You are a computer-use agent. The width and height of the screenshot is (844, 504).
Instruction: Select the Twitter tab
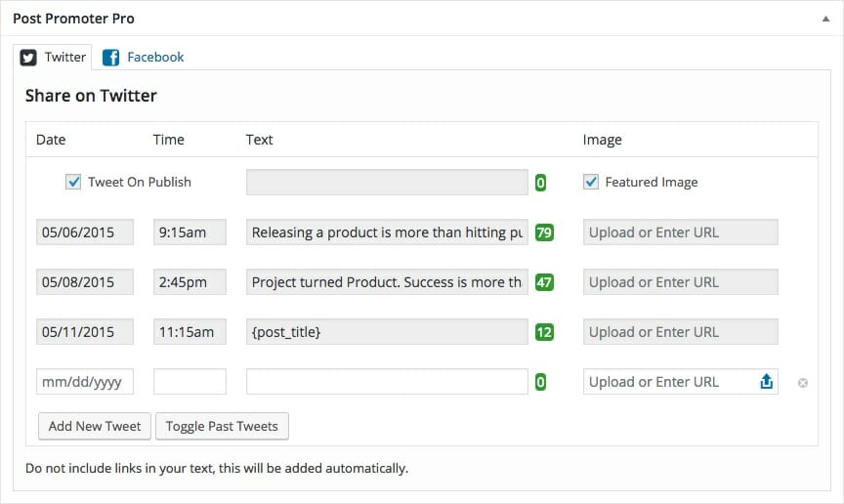pos(53,57)
